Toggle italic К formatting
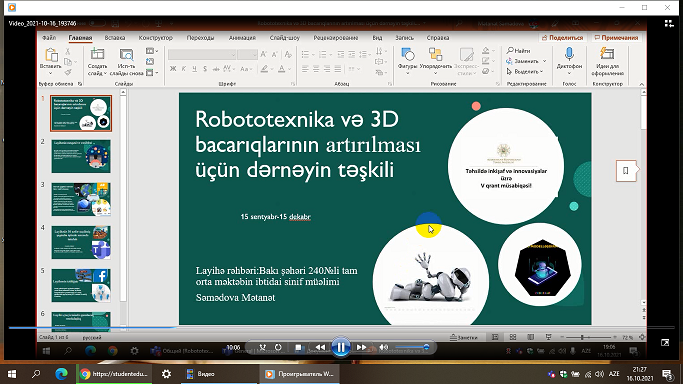This screenshot has width=683, height=384. pyautogui.click(x=184, y=69)
